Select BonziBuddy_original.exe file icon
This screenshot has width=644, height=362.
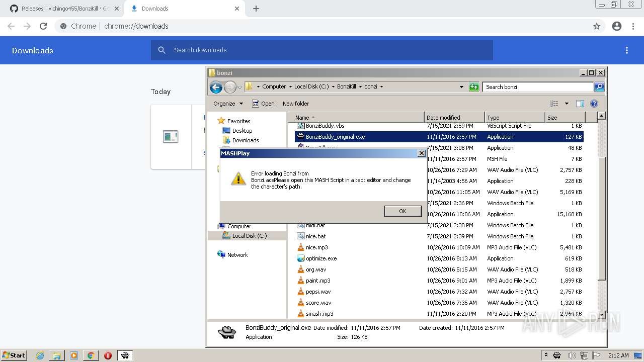click(300, 137)
